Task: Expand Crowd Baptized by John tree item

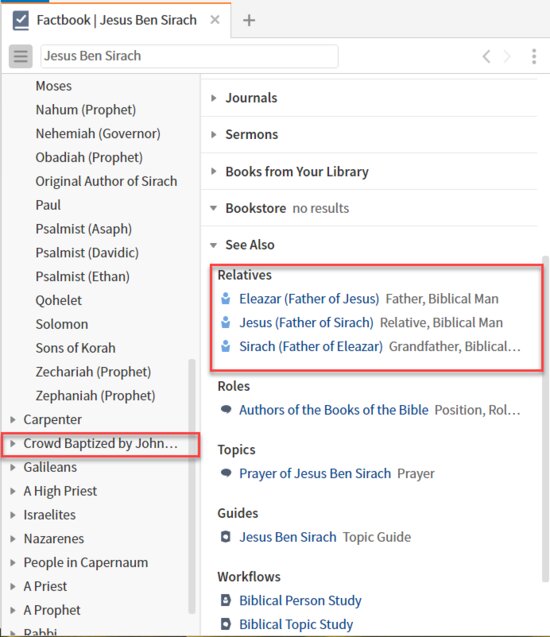Action: tap(13, 443)
